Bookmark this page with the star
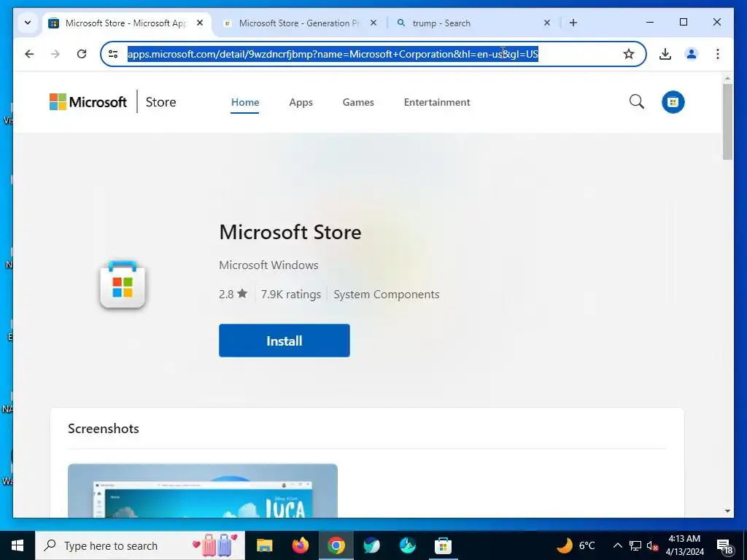747x560 pixels. click(x=629, y=54)
